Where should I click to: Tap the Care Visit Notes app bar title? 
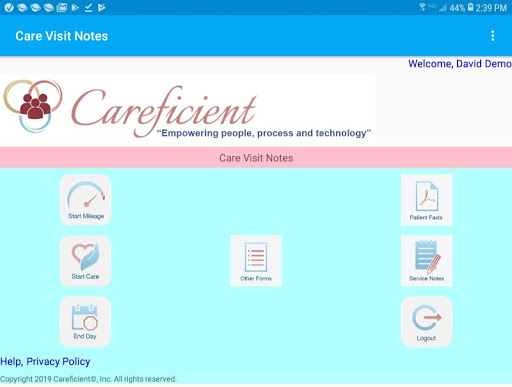coord(62,36)
